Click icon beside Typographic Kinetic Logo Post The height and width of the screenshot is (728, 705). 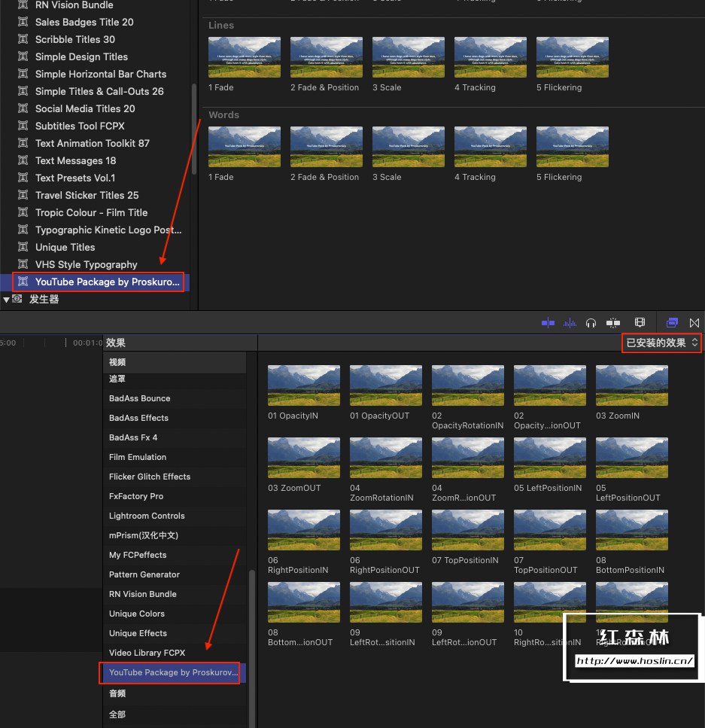(23, 230)
